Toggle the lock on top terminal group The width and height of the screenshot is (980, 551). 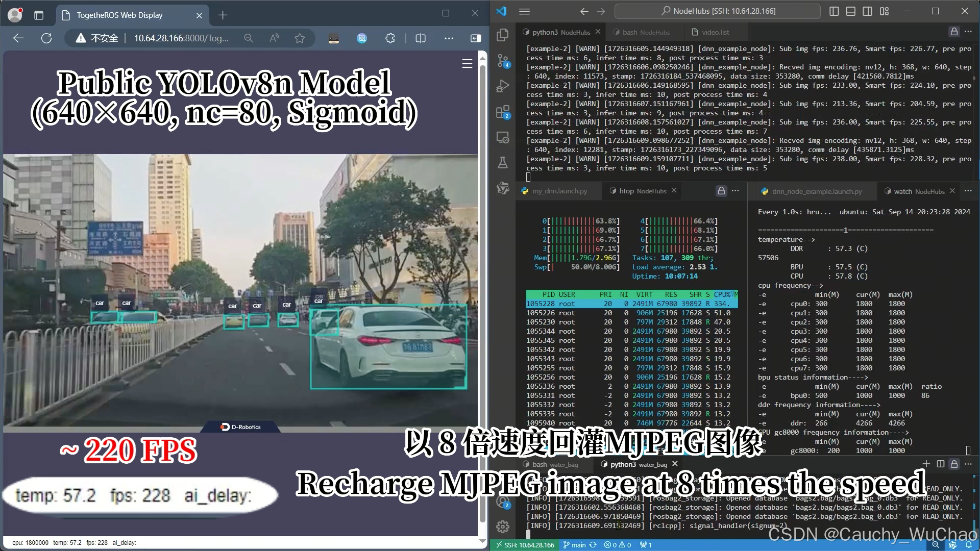[953, 32]
